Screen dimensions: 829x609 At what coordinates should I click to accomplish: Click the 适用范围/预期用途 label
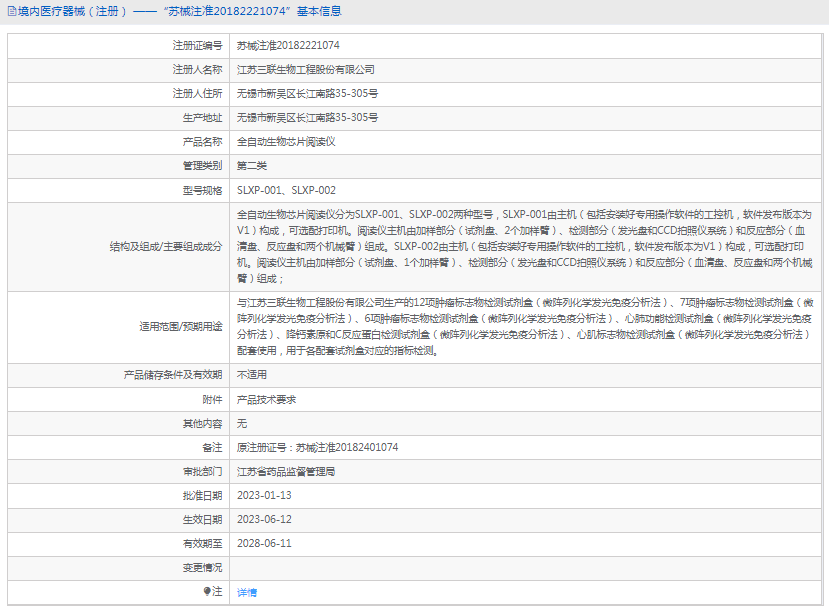pyautogui.click(x=181, y=327)
